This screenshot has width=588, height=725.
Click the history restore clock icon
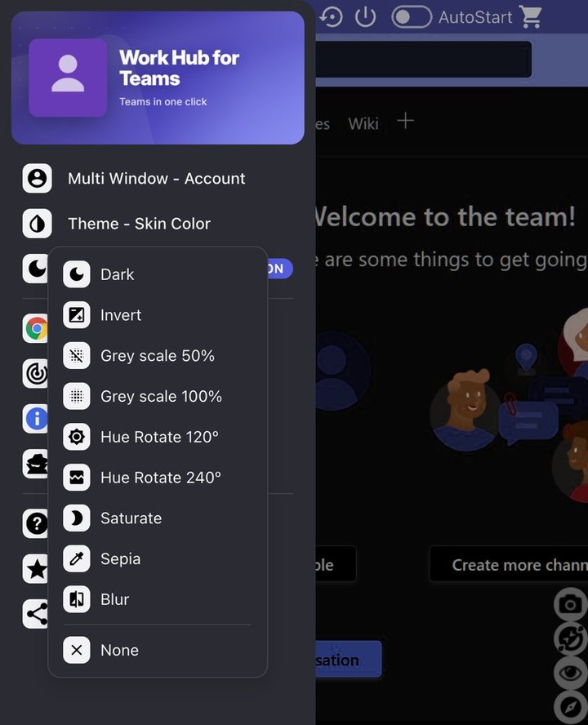[x=331, y=17]
